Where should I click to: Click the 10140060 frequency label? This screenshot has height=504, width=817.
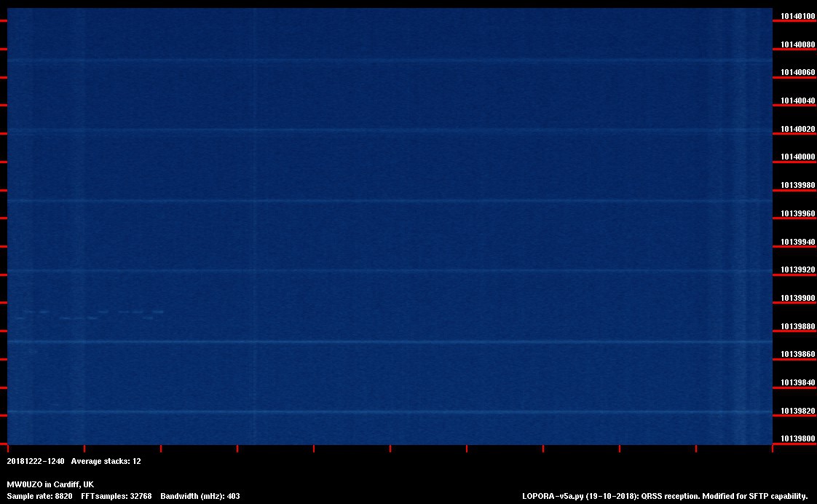[797, 73]
